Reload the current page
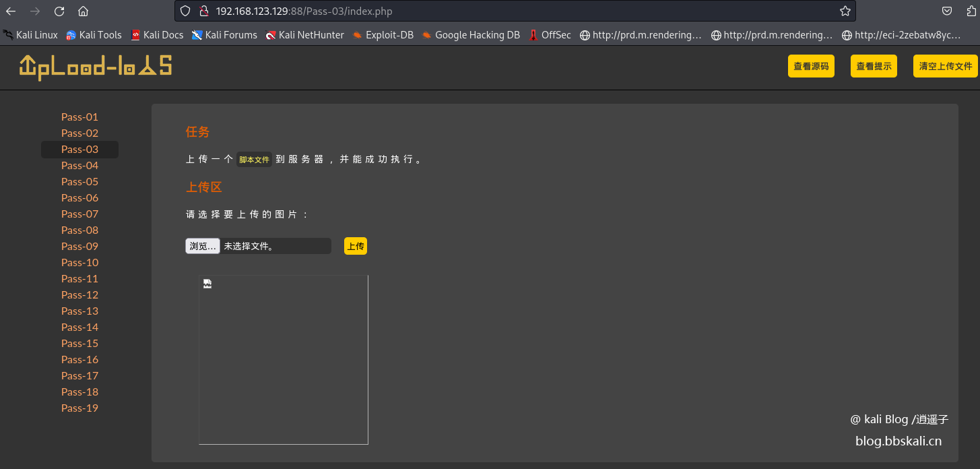The width and height of the screenshot is (980, 469). (59, 11)
